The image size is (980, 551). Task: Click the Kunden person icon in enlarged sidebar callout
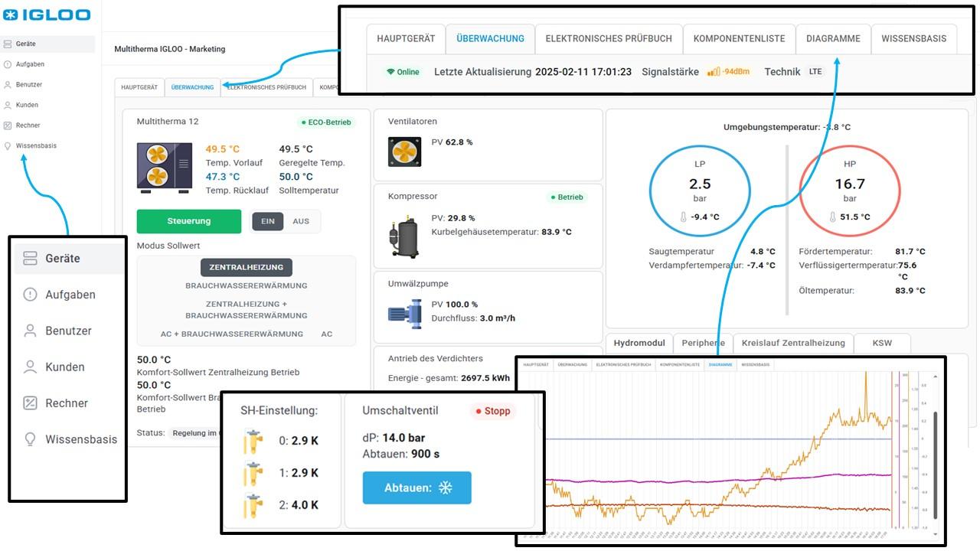(x=30, y=367)
